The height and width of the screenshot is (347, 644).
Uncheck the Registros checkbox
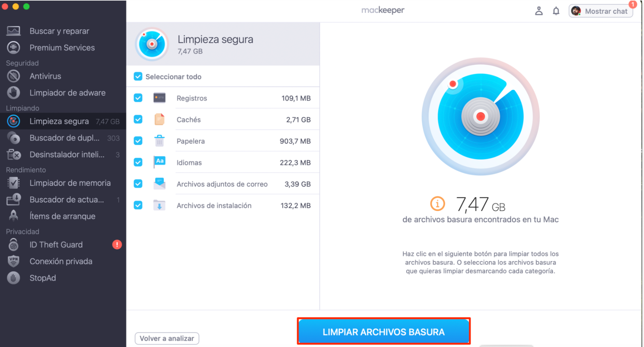click(x=138, y=98)
